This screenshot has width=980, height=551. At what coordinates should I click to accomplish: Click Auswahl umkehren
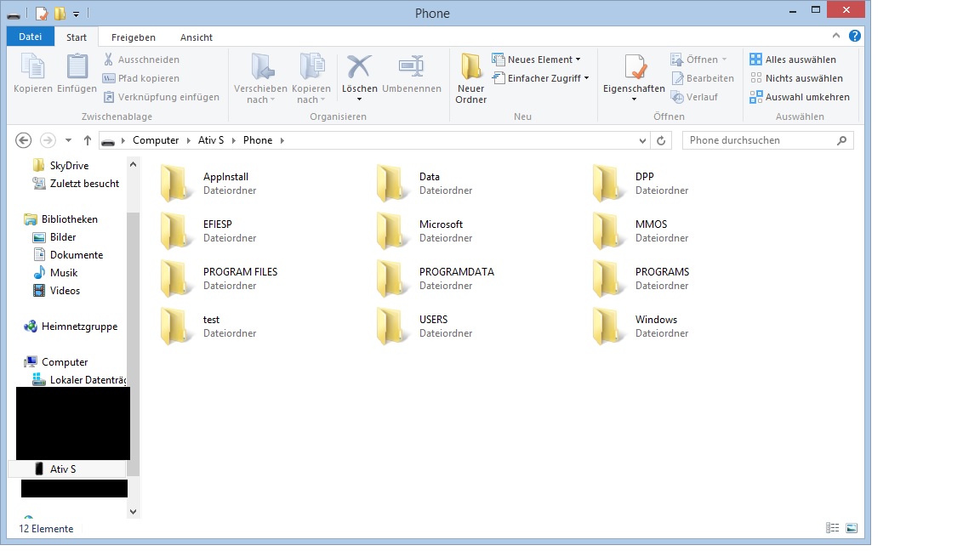tap(800, 97)
